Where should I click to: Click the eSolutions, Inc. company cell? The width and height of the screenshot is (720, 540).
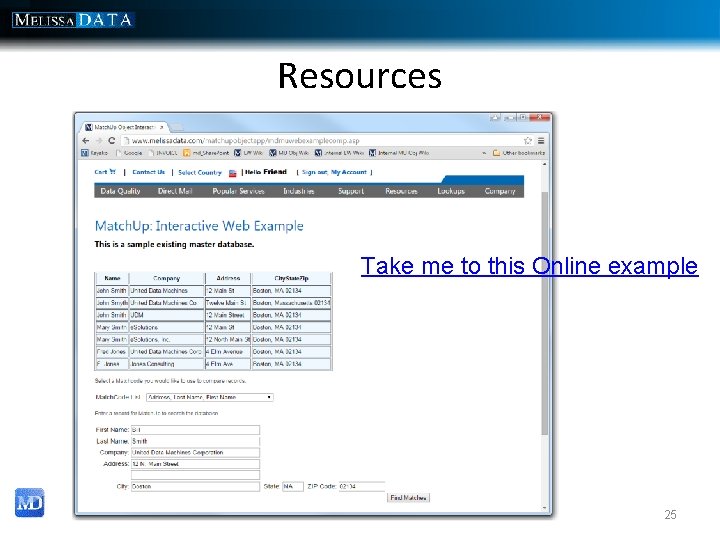(x=167, y=339)
